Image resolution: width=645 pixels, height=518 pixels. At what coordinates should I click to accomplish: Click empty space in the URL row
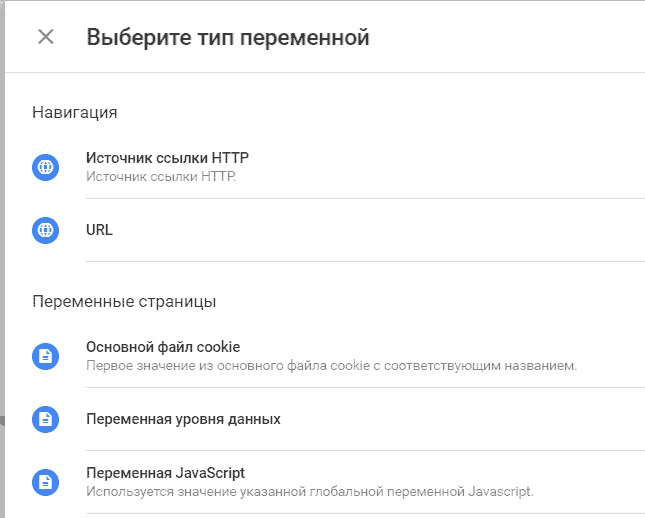pyautogui.click(x=370, y=230)
